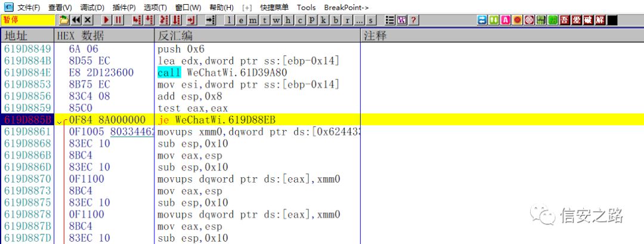The height and width of the screenshot is (244, 644).
Task: Open the 帮助(H) menu
Action: click(221, 7)
